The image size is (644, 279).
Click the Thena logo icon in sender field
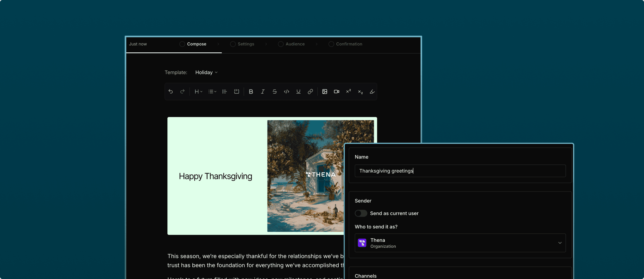(x=362, y=243)
